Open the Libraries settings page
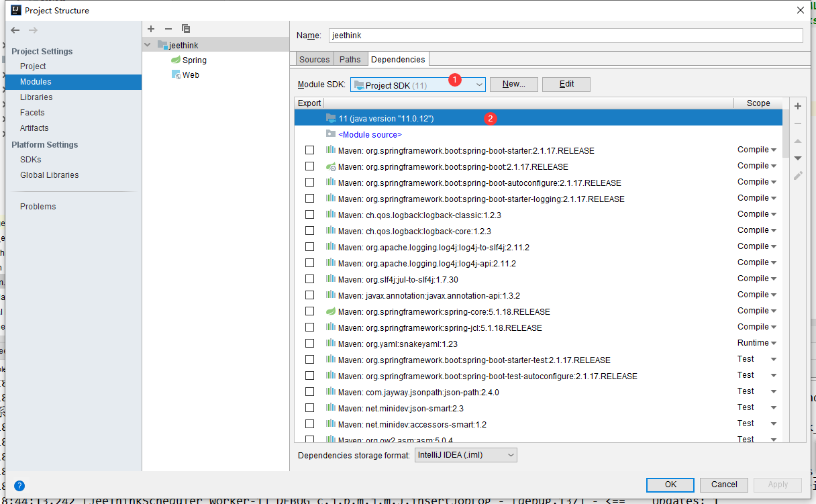Screen dimensions: 816x504 click(x=36, y=97)
